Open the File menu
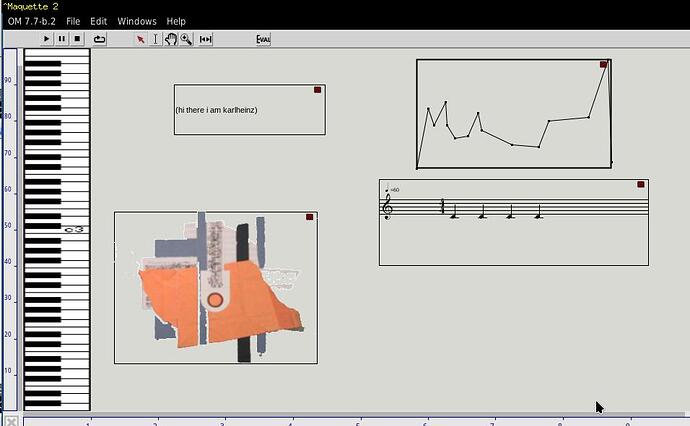Image resolution: width=690 pixels, height=426 pixels. coord(73,21)
